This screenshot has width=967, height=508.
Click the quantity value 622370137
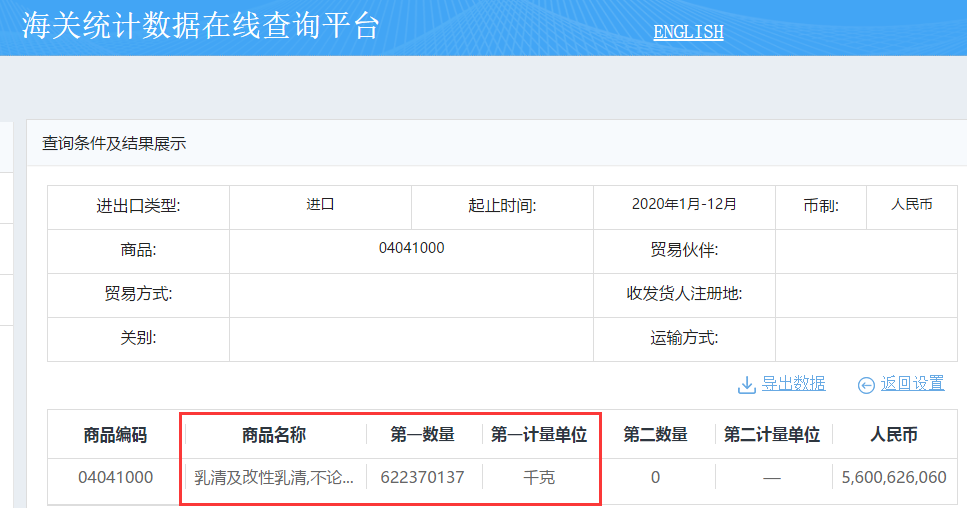(x=422, y=478)
